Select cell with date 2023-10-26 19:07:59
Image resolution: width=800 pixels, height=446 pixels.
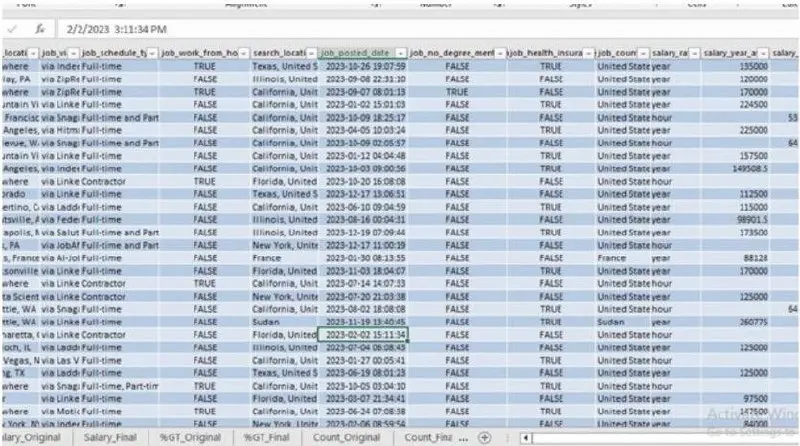click(x=363, y=66)
